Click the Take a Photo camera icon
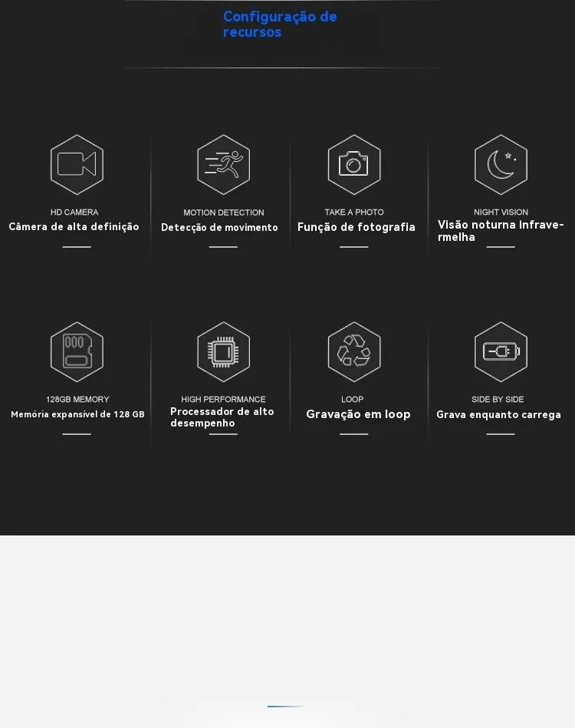575x728 pixels. (354, 164)
